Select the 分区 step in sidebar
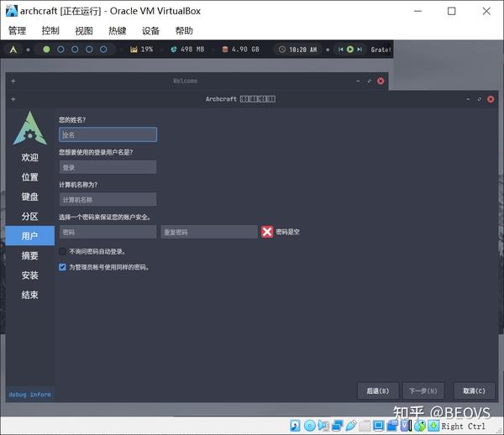Screen dimensions: 504x435 (x=30, y=216)
